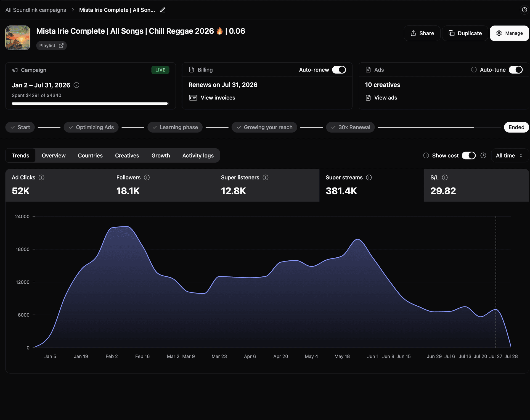Viewport: 530px width, 420px height.
Task: Click the campaign spend progress bar
Action: tap(90, 104)
